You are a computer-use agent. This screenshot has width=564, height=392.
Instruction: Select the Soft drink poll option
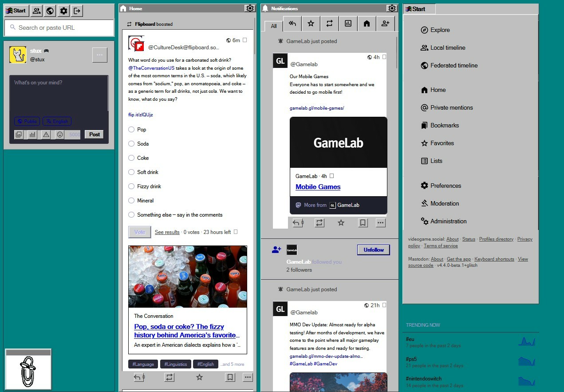131,172
